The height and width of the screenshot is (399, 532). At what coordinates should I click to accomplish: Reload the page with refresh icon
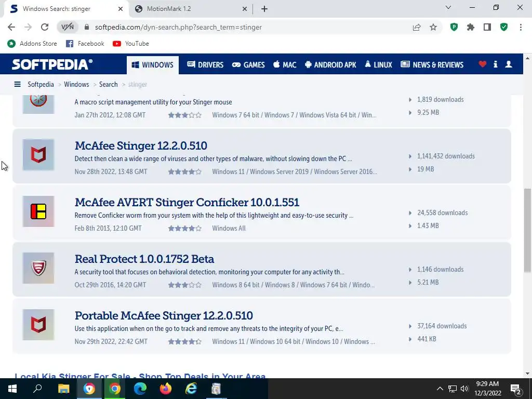[45, 27]
